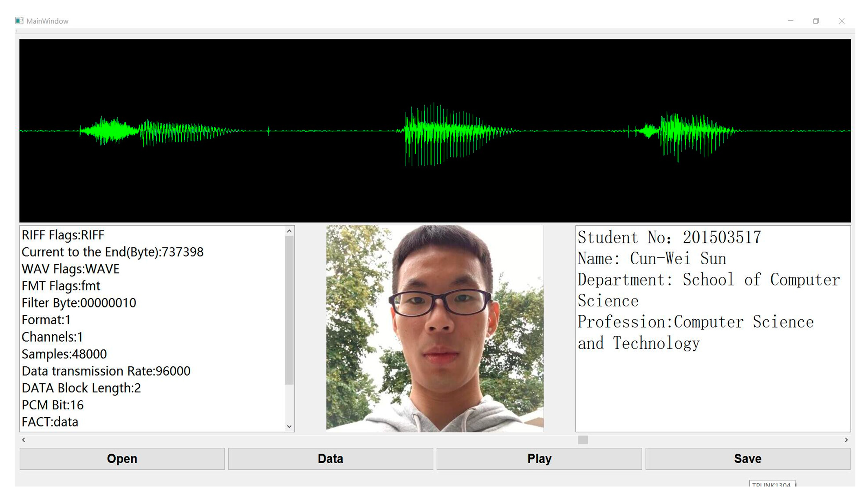Click the Open button

coord(122,459)
